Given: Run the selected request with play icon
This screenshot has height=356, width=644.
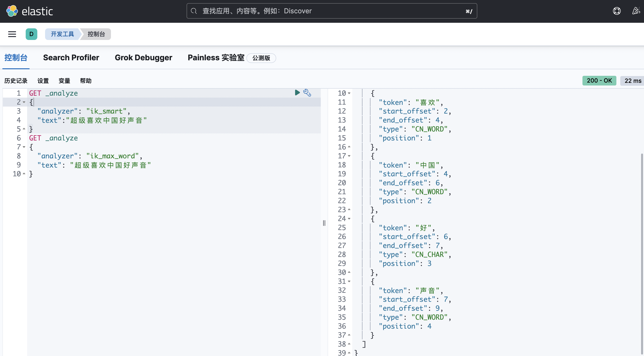Looking at the screenshot, I should coord(297,93).
